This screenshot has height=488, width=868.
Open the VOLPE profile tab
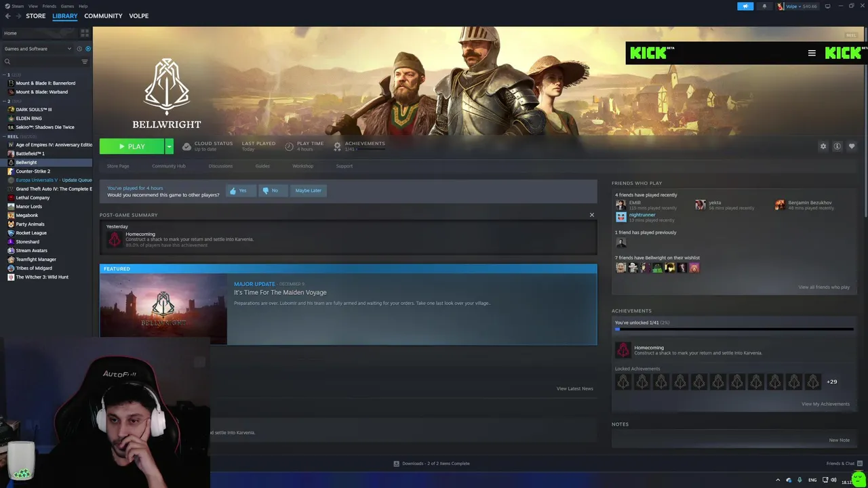pos(138,16)
